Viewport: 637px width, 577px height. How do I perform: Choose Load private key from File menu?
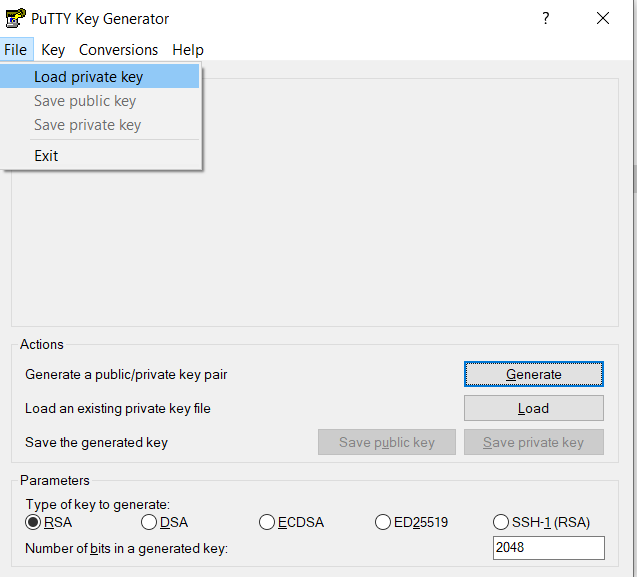click(x=88, y=77)
